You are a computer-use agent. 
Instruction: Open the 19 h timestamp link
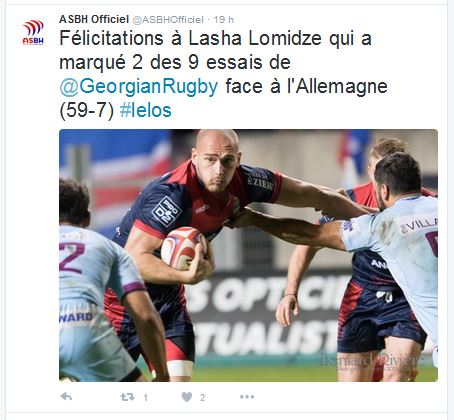coord(223,20)
